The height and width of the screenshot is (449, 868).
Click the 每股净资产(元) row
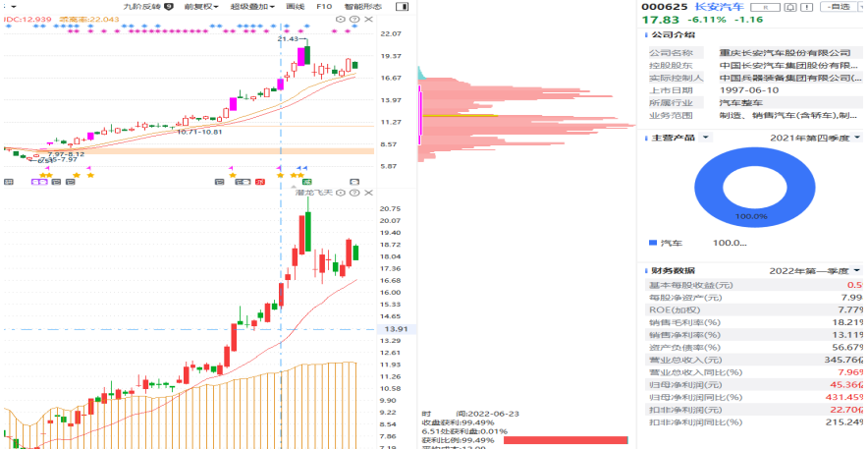point(754,298)
